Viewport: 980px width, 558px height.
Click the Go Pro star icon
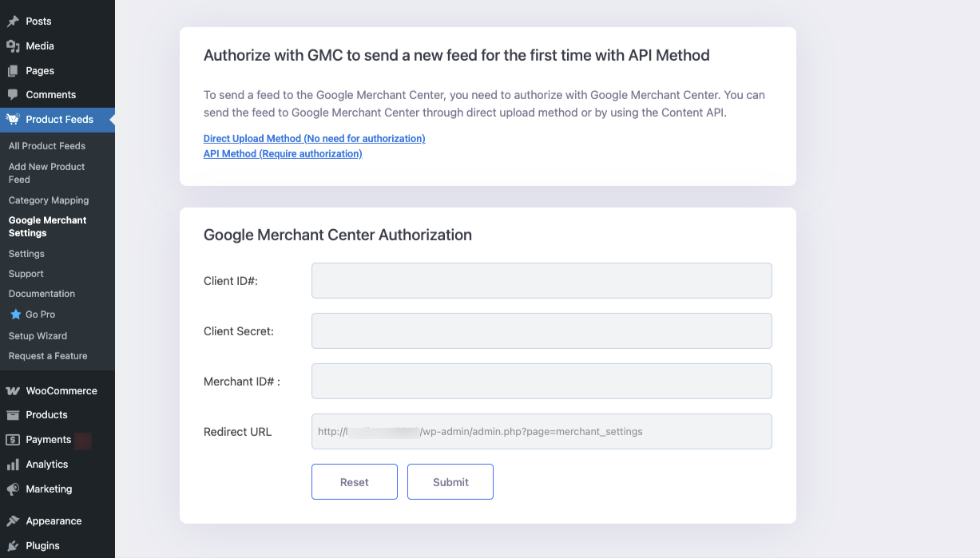pos(15,315)
